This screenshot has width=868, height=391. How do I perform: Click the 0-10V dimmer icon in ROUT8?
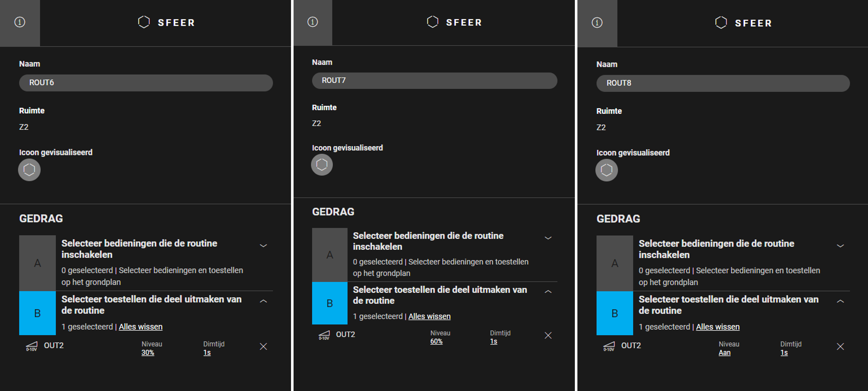(609, 346)
